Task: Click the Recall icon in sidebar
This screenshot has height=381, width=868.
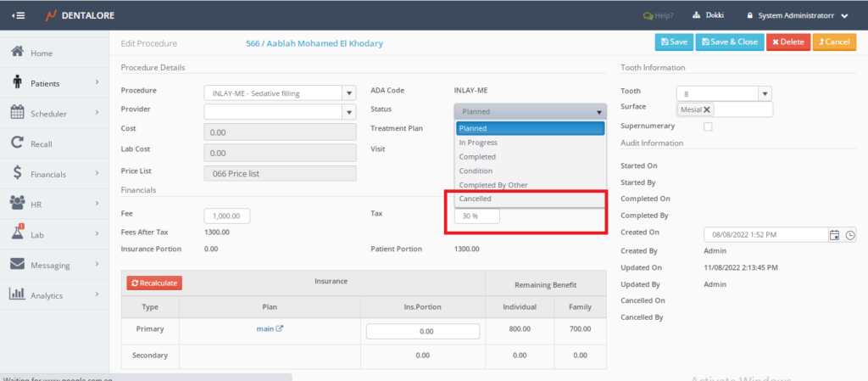Action: [x=17, y=143]
